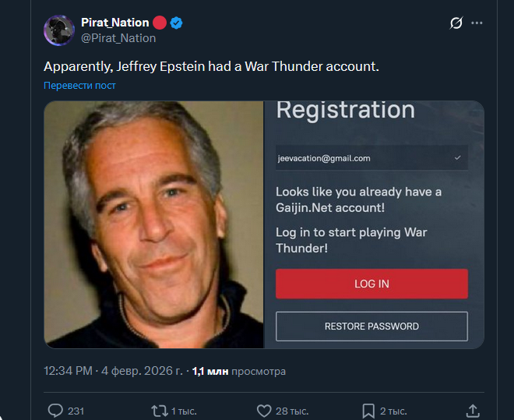The width and height of the screenshot is (514, 420).
Task: Repost the tweet using the retweet icon
Action: (x=158, y=411)
